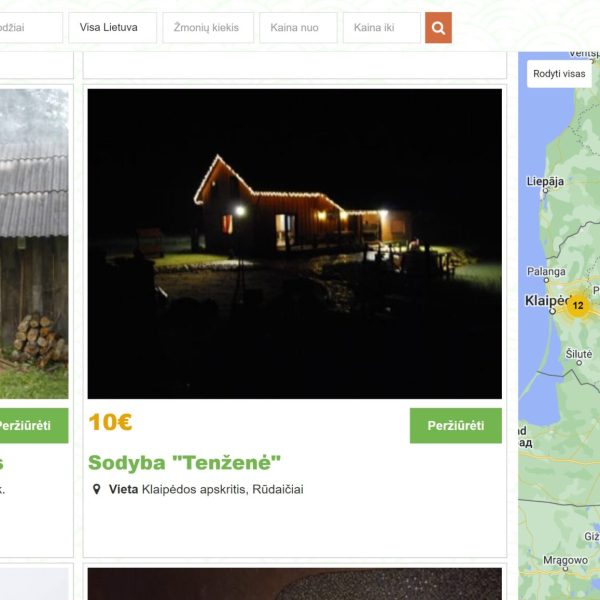
Task: Open the night-lit house listing photo
Action: pyautogui.click(x=295, y=244)
